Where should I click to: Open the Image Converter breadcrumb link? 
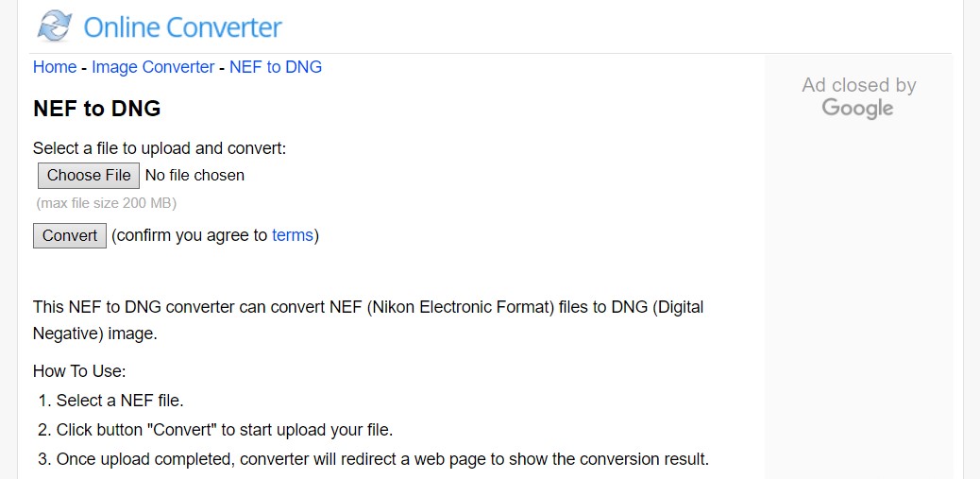tap(153, 67)
